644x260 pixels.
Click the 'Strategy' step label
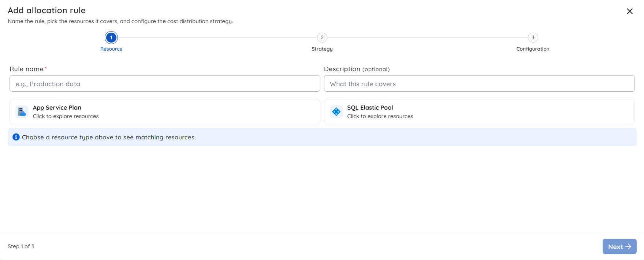tap(322, 49)
